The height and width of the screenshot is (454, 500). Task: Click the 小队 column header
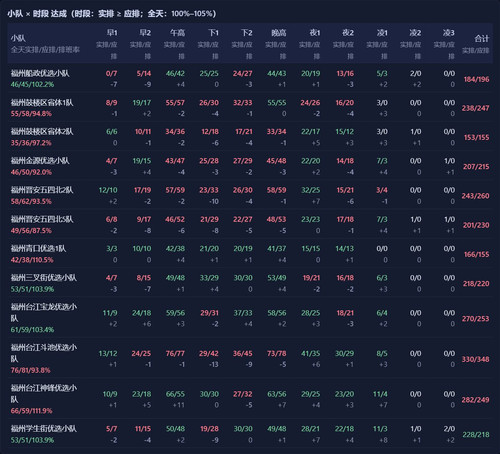pos(18,38)
